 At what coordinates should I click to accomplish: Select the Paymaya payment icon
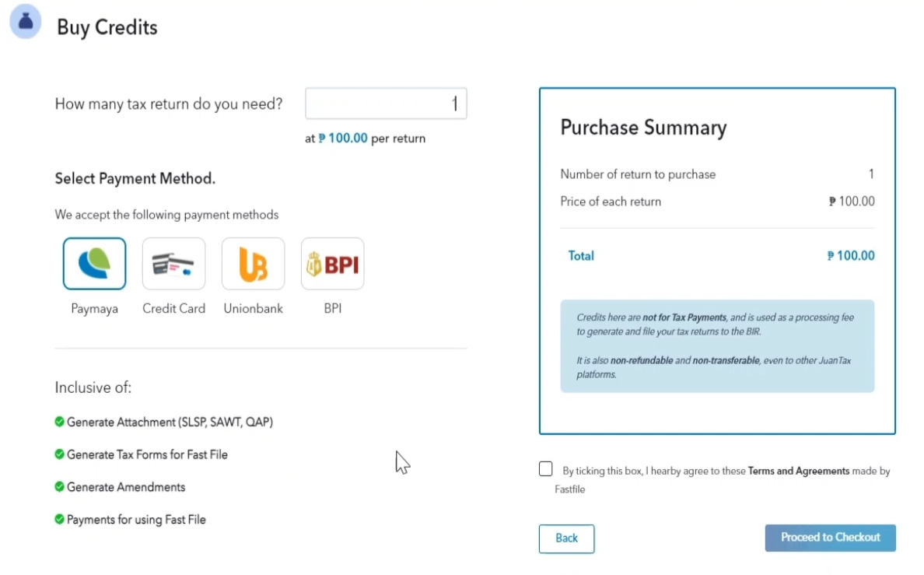click(x=94, y=264)
